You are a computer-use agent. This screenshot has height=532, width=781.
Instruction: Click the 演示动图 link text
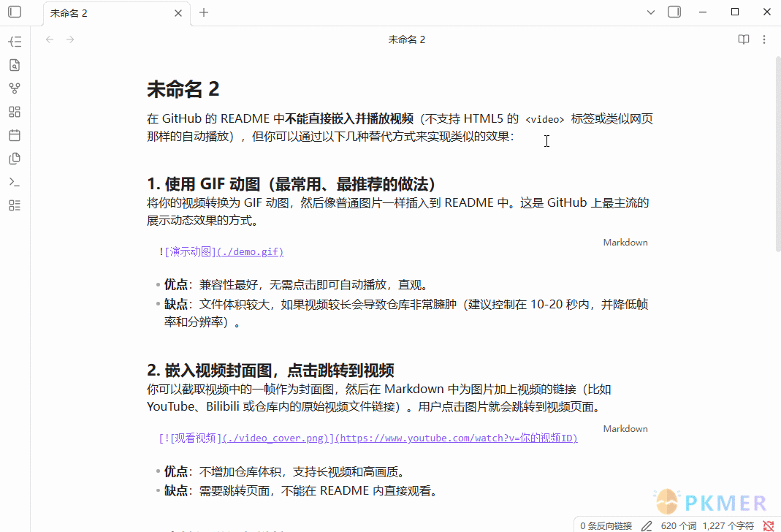188,252
